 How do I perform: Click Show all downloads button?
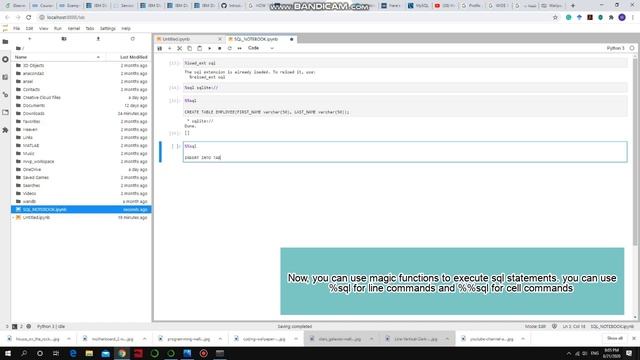point(615,338)
